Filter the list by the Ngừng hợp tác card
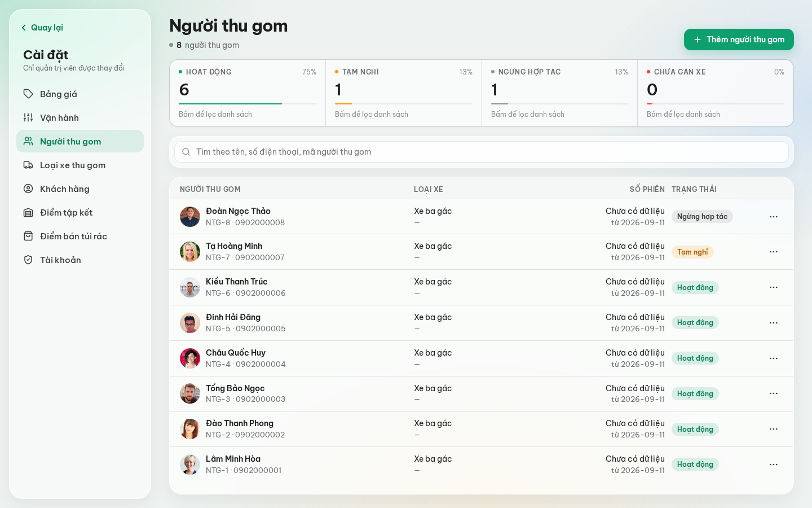 [560, 93]
